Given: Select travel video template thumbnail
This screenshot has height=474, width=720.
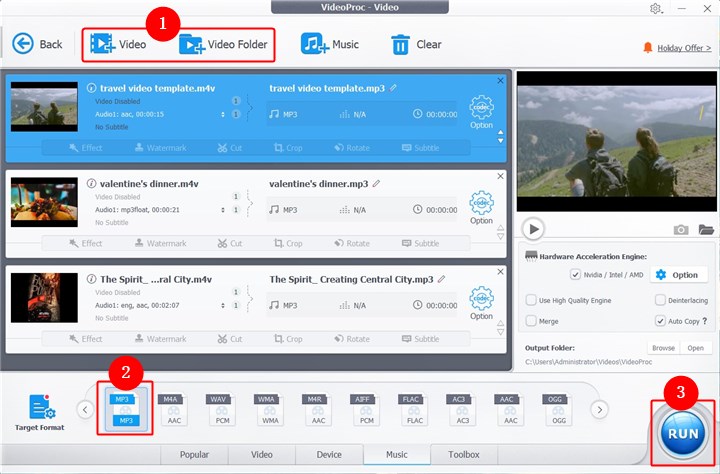Looking at the screenshot, I should (x=44, y=107).
